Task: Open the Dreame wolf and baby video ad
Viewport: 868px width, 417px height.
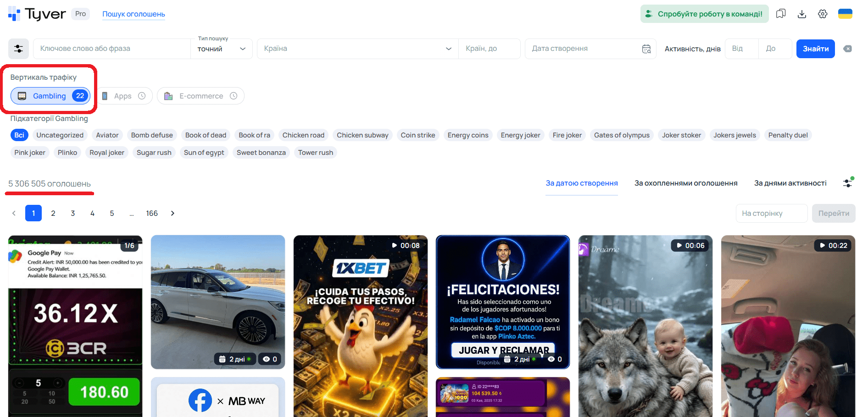Action: pos(645,326)
